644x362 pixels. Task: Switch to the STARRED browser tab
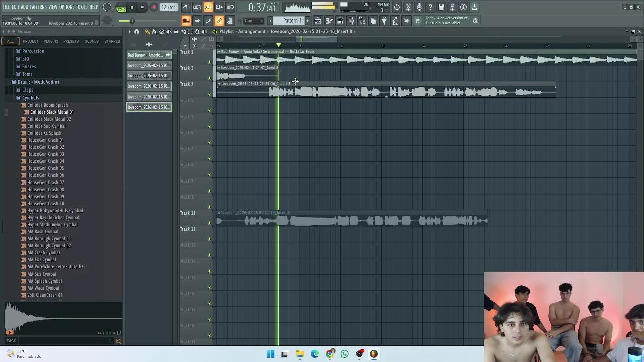(112, 41)
